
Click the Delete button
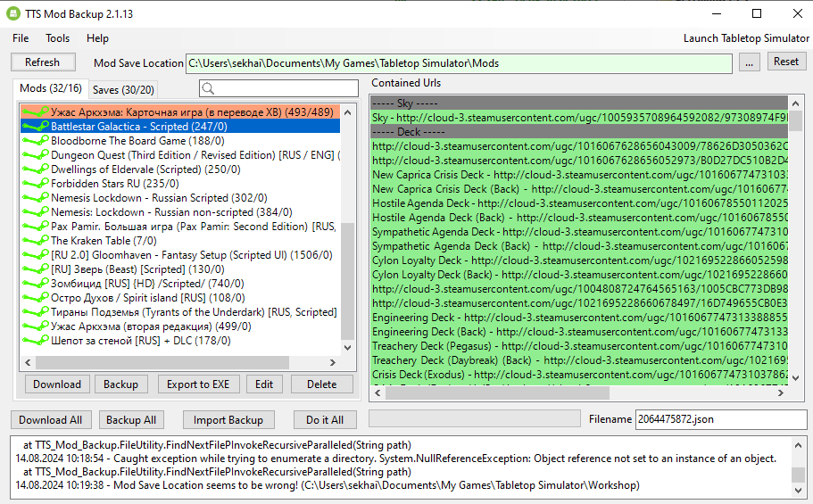(322, 384)
